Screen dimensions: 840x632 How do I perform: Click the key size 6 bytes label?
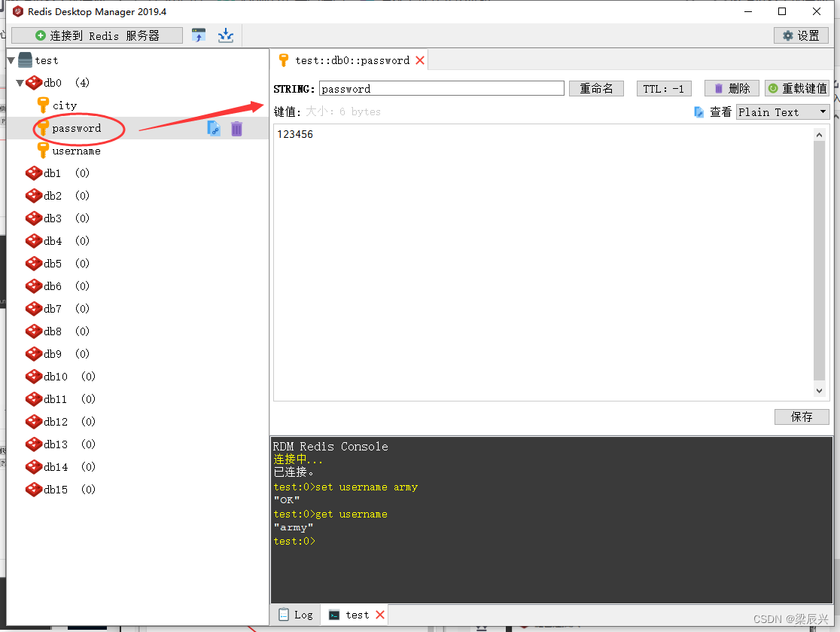point(343,112)
